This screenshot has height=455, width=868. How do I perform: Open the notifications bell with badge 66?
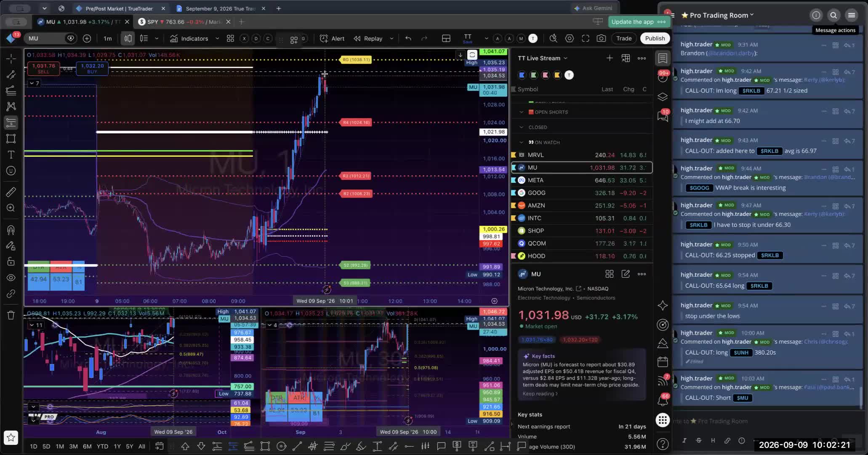point(663,401)
